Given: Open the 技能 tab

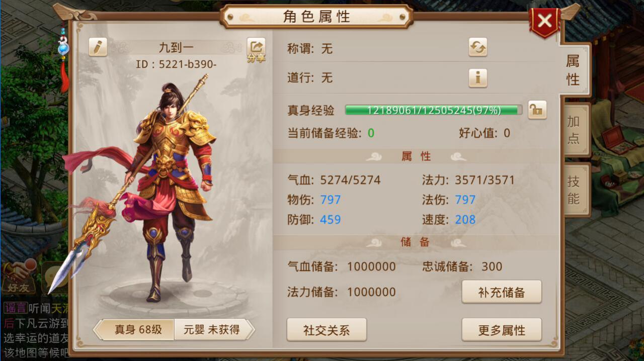Looking at the screenshot, I should point(574,190).
